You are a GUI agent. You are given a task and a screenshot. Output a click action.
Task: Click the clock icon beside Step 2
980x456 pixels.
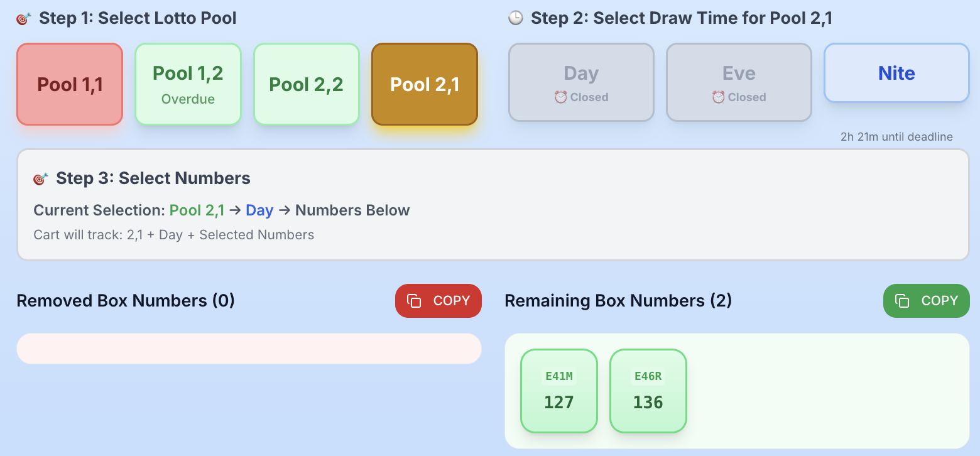[515, 18]
